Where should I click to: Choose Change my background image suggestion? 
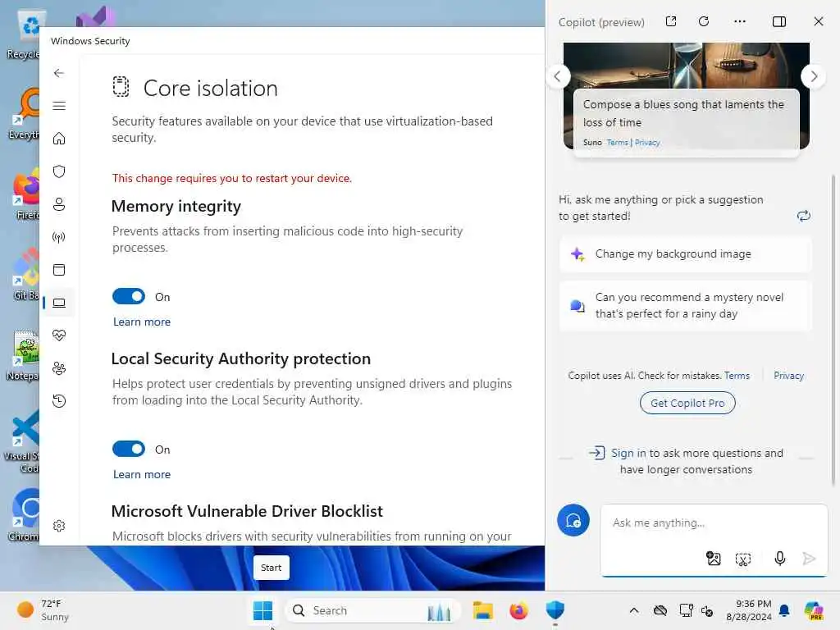686,254
